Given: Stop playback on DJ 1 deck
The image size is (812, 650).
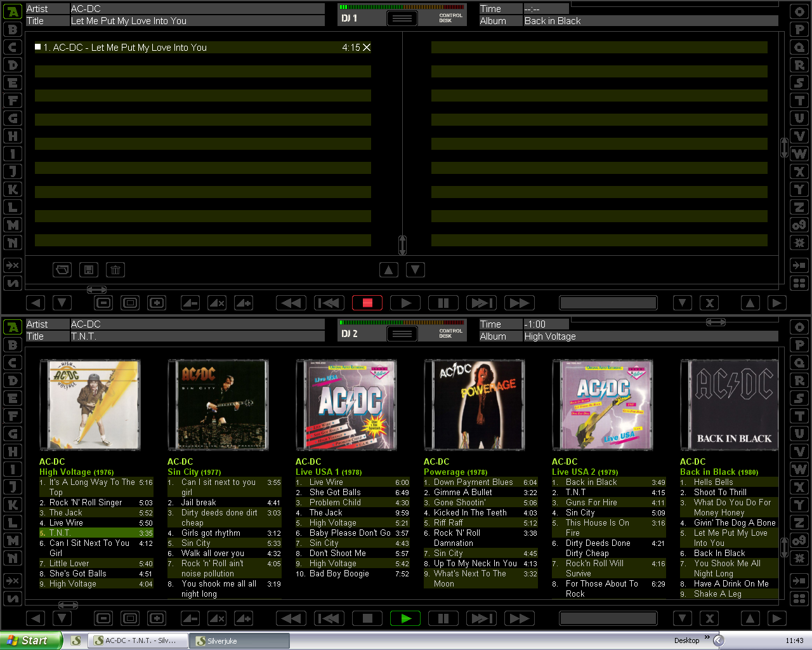Looking at the screenshot, I should coord(367,303).
